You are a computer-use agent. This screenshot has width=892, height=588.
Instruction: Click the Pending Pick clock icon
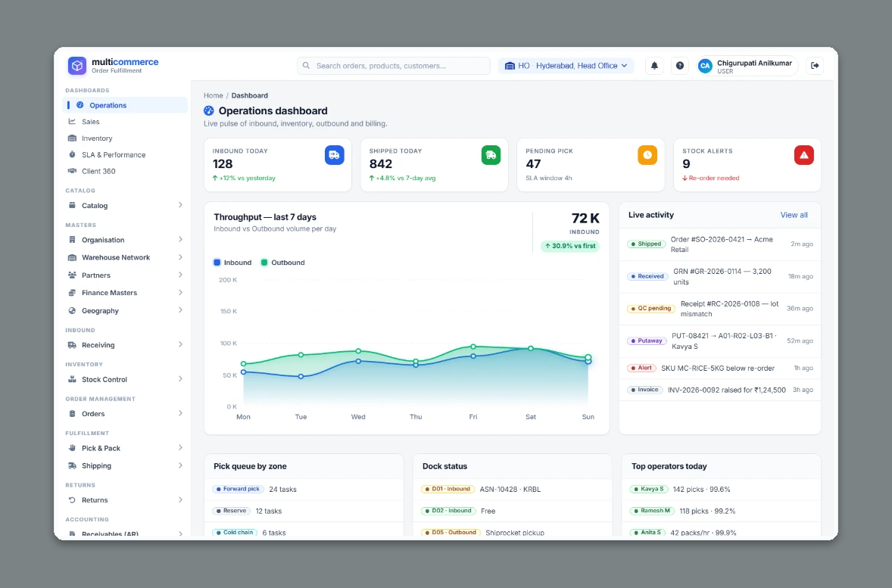[x=647, y=155]
